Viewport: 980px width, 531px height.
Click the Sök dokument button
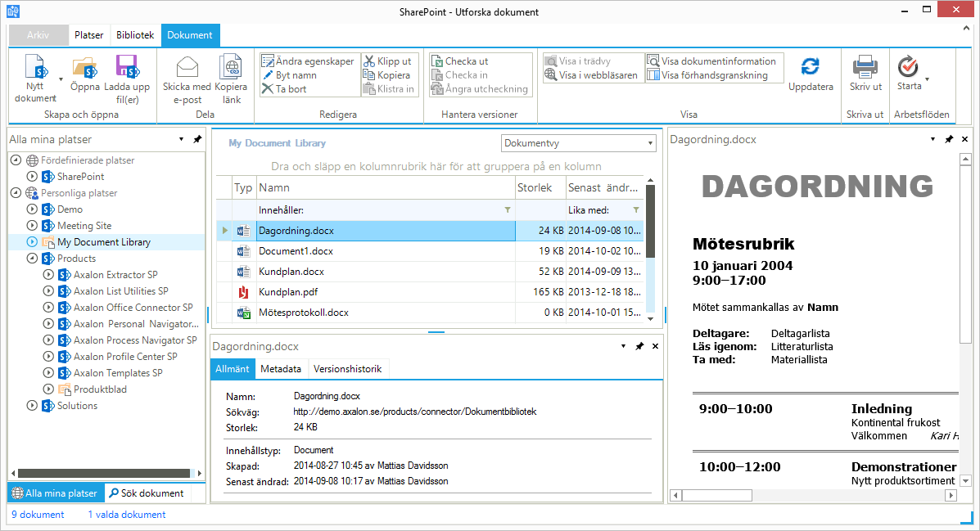147,493
